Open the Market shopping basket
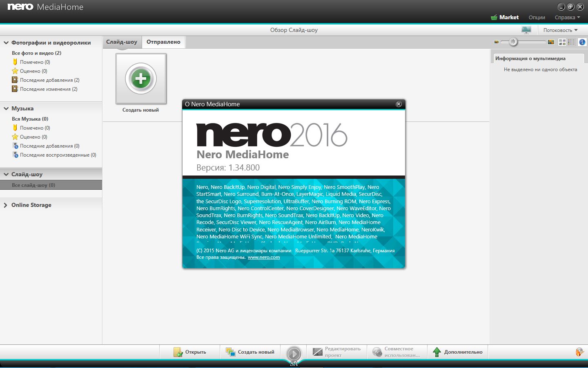Screen dimensions: 588x368 [x=504, y=17]
